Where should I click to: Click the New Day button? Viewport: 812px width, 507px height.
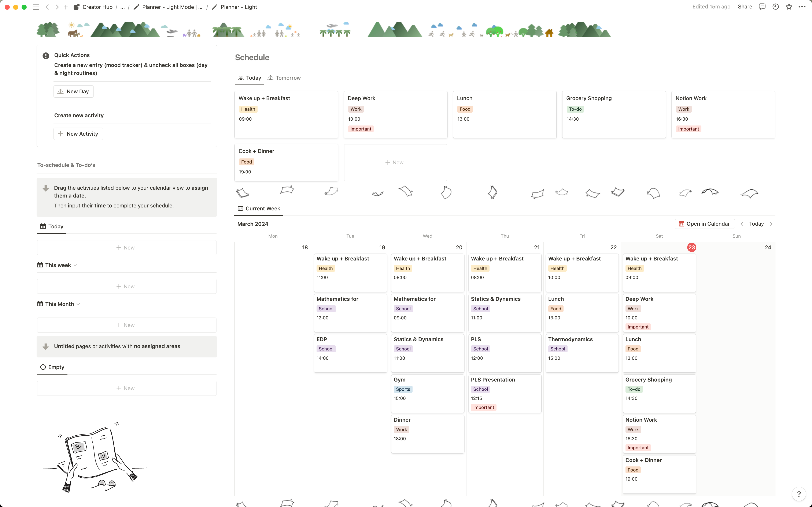[x=74, y=91]
